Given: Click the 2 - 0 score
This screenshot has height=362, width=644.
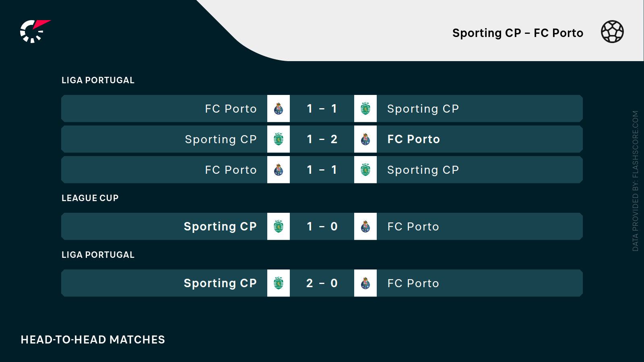Looking at the screenshot, I should click(x=322, y=283).
